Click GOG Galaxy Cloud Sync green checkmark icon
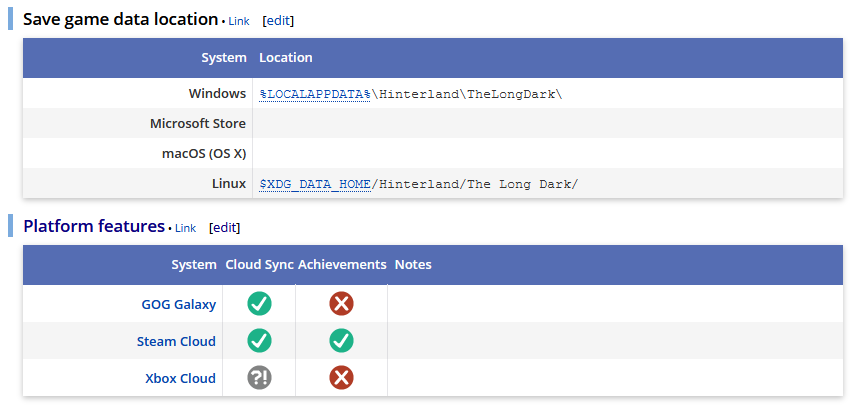 pos(259,304)
